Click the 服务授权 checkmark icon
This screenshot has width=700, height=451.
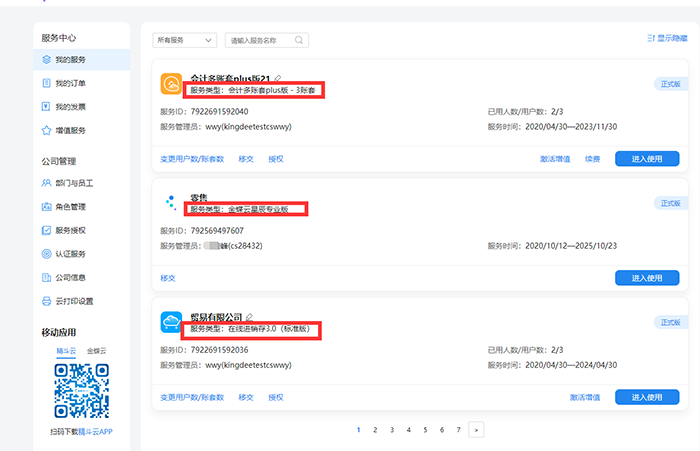pos(46,230)
